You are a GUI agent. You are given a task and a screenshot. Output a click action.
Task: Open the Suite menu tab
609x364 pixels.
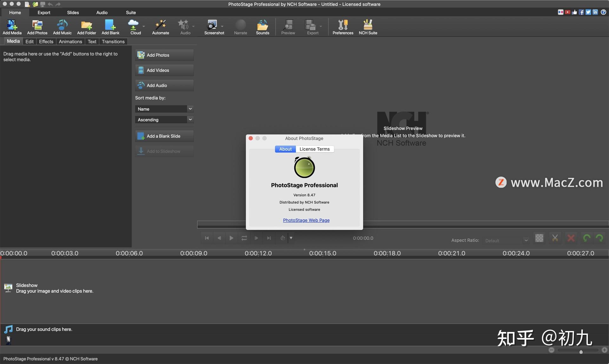[x=131, y=12]
